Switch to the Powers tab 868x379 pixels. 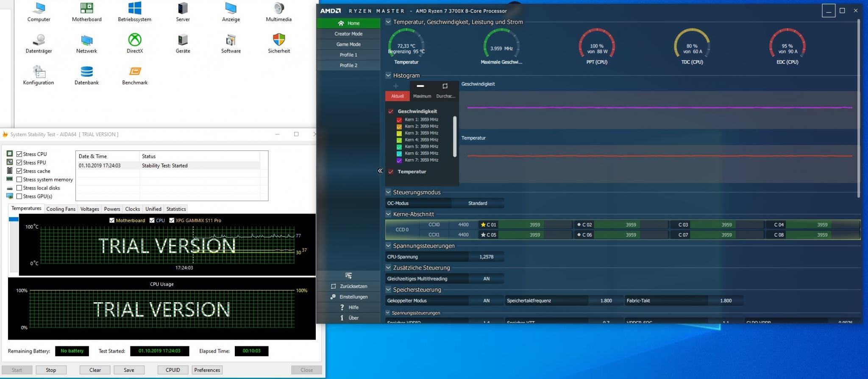coord(112,209)
